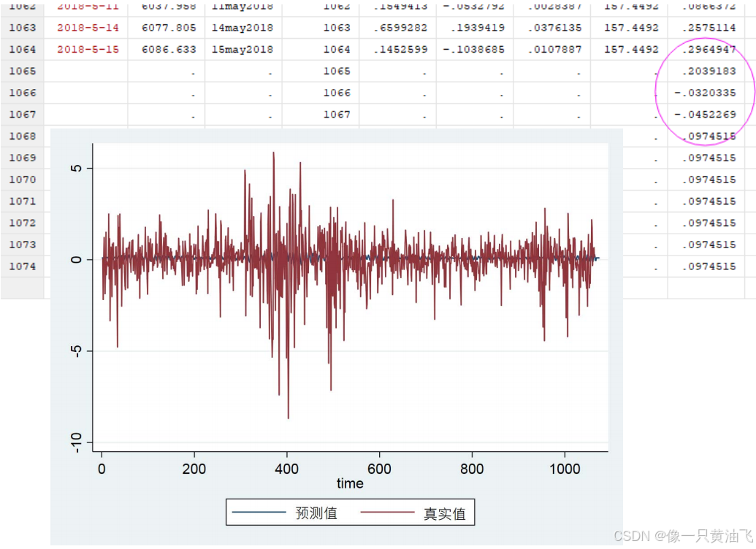Click the cell .6599282
The height and width of the screenshot is (549, 756).
[400, 28]
